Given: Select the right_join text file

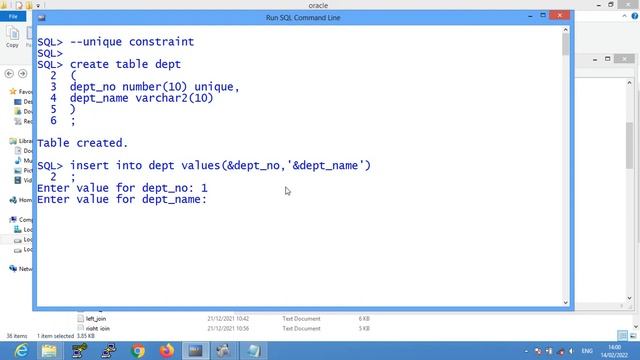Looking at the screenshot, I should (x=98, y=328).
